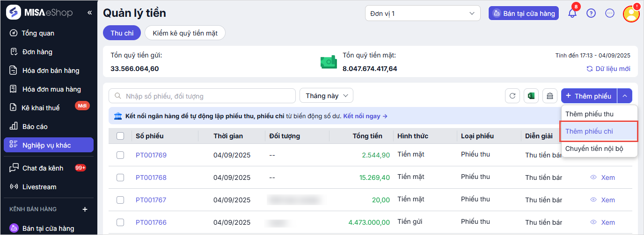Image resolution: width=644 pixels, height=235 pixels.
Task: Open the Đơn vị 1 dropdown
Action: click(423, 14)
